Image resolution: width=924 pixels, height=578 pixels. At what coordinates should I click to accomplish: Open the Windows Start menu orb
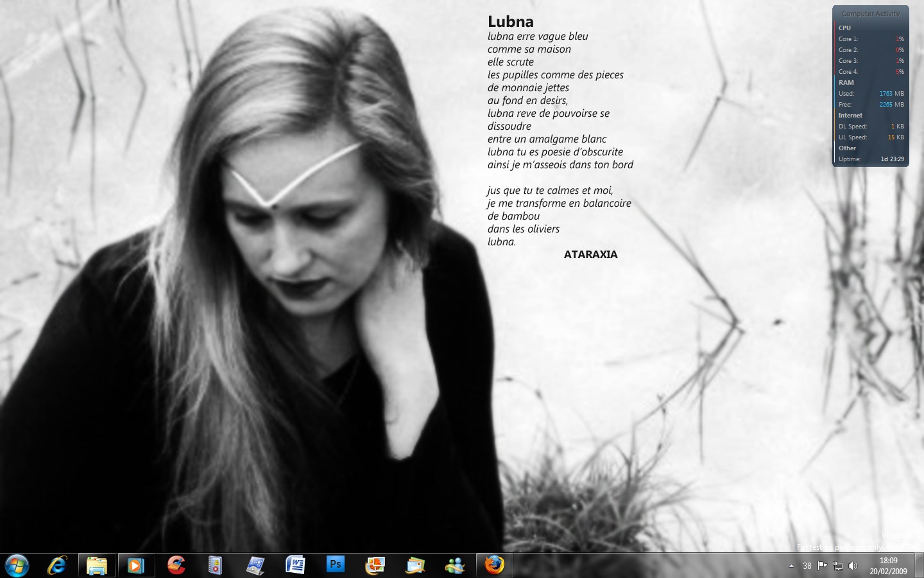tap(17, 565)
